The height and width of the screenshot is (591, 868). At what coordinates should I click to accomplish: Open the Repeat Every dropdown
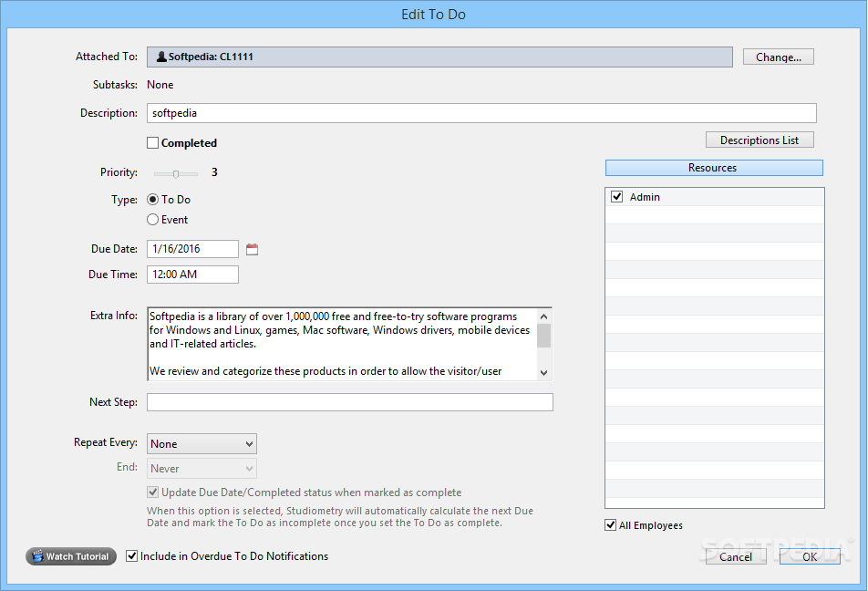(201, 443)
